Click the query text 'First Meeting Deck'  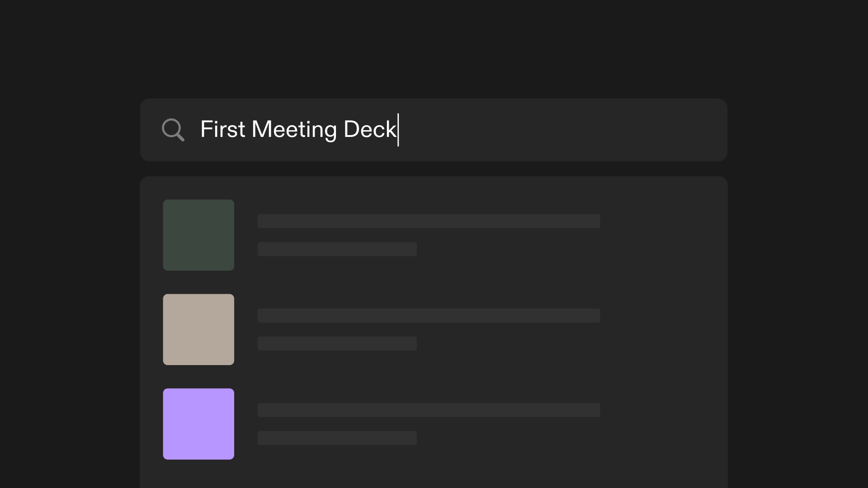298,130
